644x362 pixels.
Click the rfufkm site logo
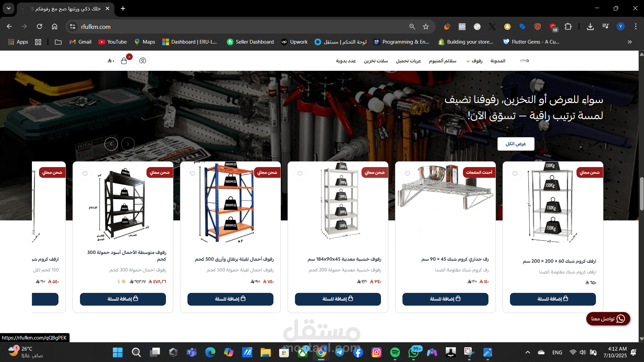click(x=524, y=61)
